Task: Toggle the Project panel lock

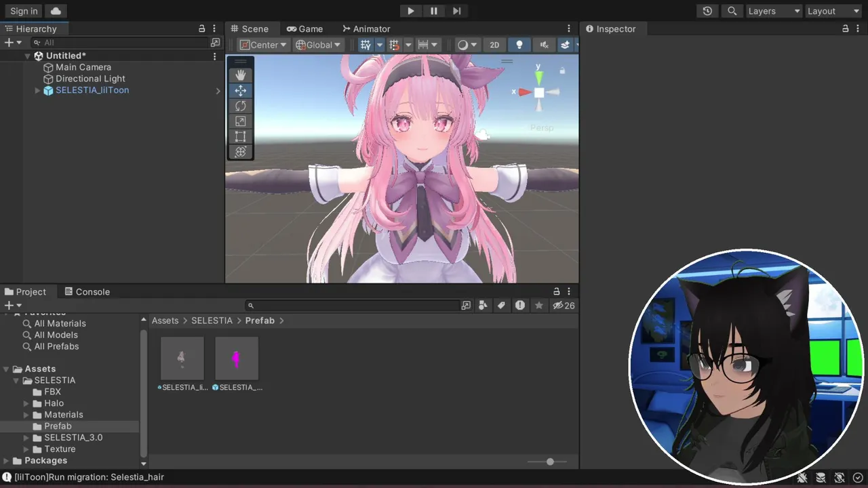Action: (x=557, y=291)
